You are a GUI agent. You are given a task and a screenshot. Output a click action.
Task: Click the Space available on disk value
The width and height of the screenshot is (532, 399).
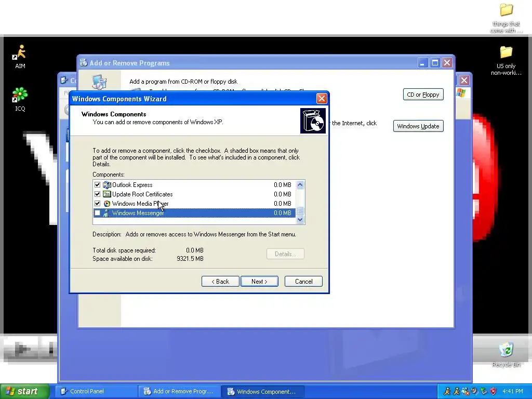(190, 259)
